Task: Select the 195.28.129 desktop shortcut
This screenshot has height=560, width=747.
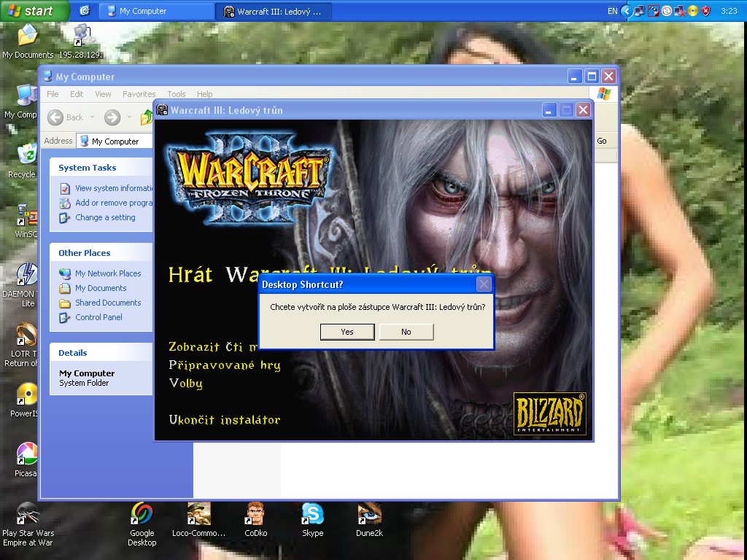Action: pos(81,42)
